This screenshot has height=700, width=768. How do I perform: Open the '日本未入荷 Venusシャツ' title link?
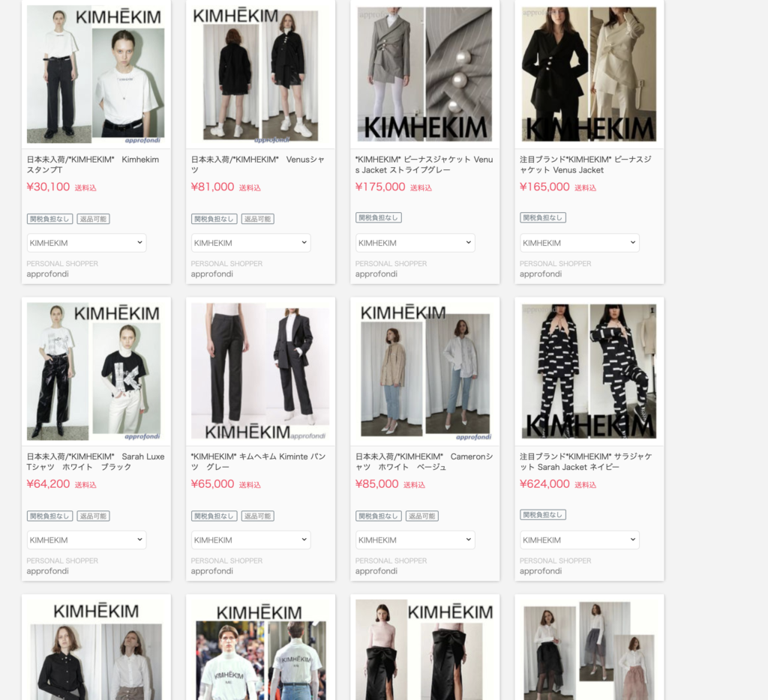click(258, 164)
